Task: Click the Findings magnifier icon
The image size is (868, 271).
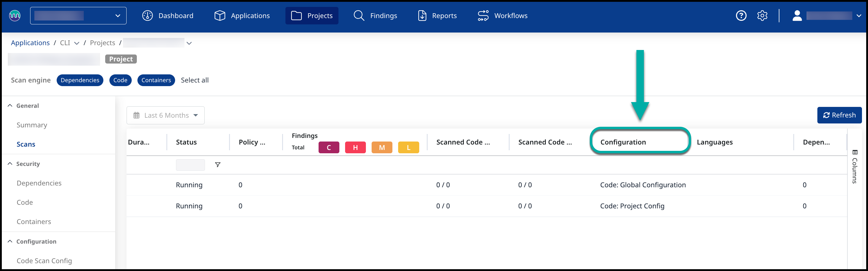Action: 359,15
